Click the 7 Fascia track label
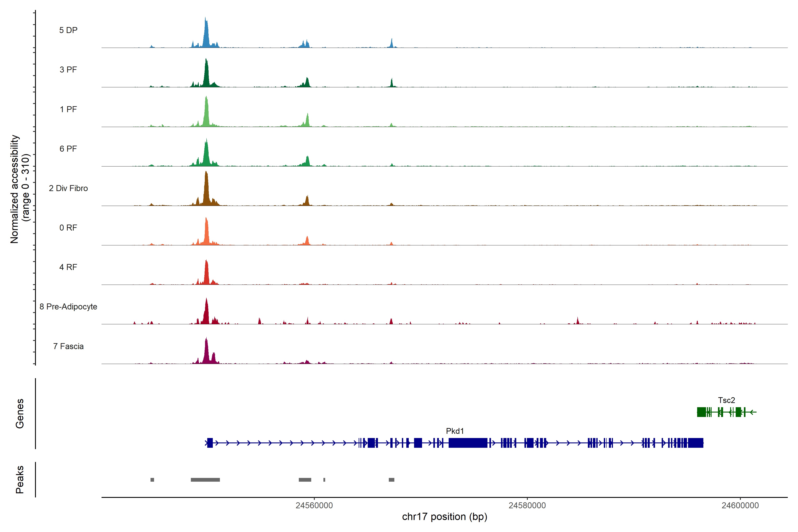Viewport: 798px width, 532px height. 68,346
